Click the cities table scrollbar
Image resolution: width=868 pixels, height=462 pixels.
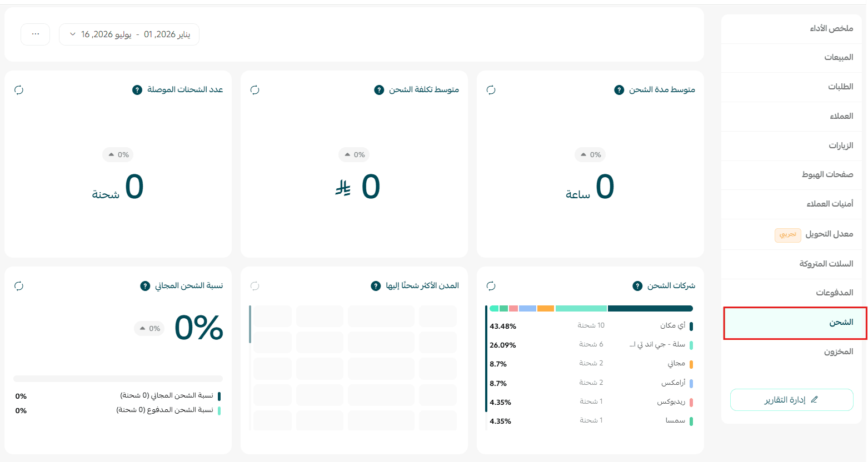coord(250,324)
